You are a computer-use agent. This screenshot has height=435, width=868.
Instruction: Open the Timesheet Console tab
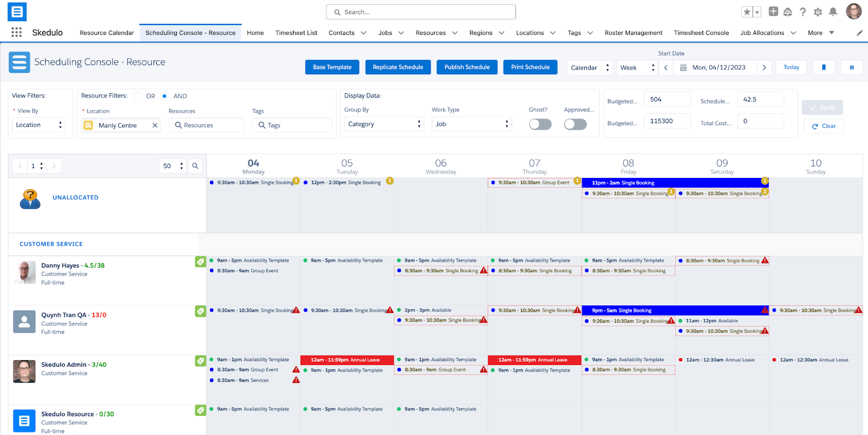701,33
